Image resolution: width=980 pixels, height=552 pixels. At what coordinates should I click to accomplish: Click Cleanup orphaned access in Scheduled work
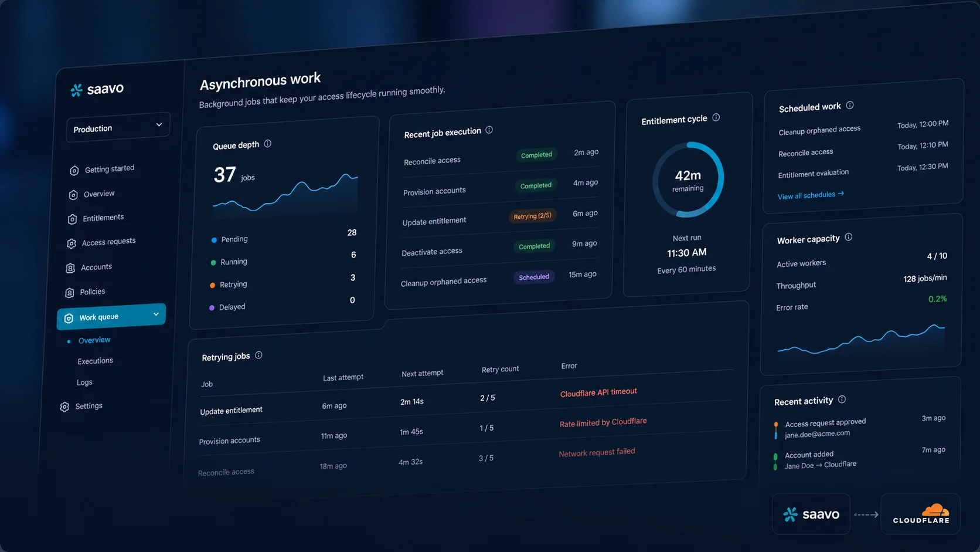click(819, 130)
